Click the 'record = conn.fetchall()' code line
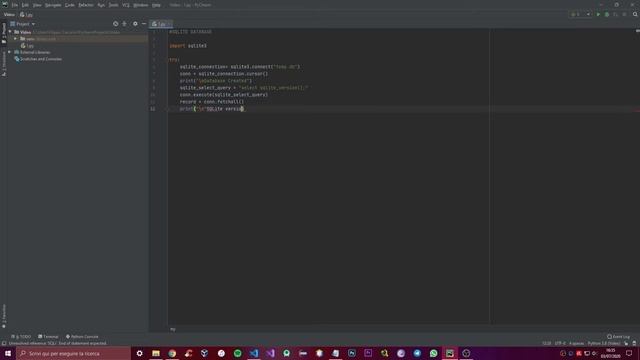This screenshot has height=360, width=640. coord(212,102)
